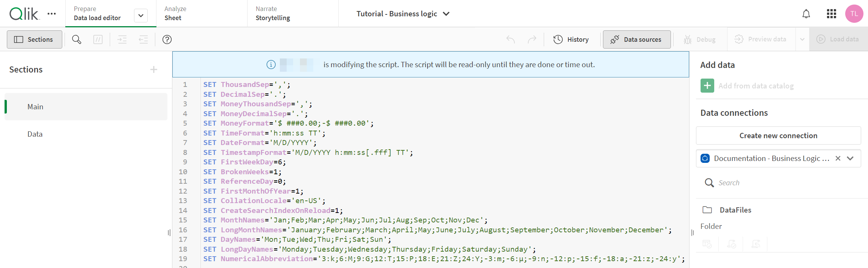Click Insert connection string icon under DataFiles
Screen dimensions: 868x268
coord(731,244)
